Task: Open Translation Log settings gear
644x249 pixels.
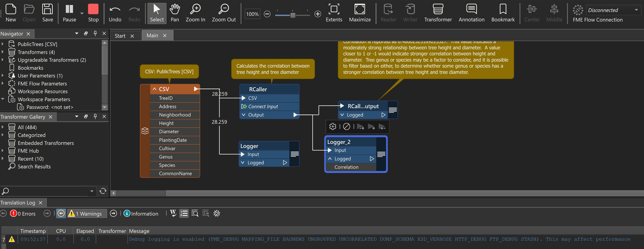Action: coord(217,213)
